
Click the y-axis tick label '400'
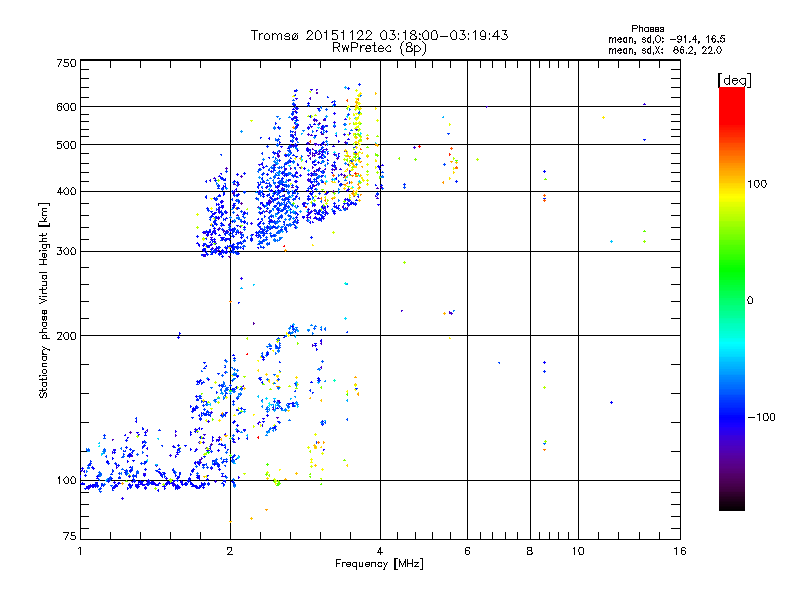coord(66,191)
